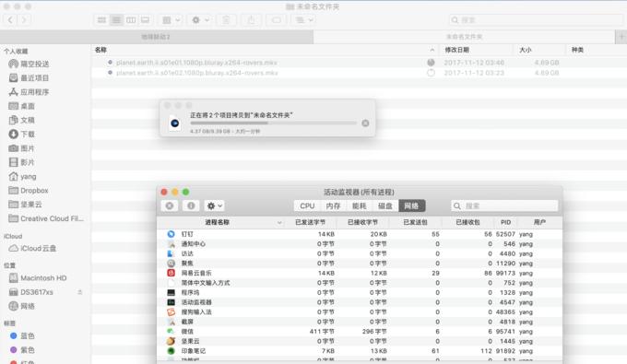Eject the DS3617xs volume
627x364 pixels.
(80, 292)
